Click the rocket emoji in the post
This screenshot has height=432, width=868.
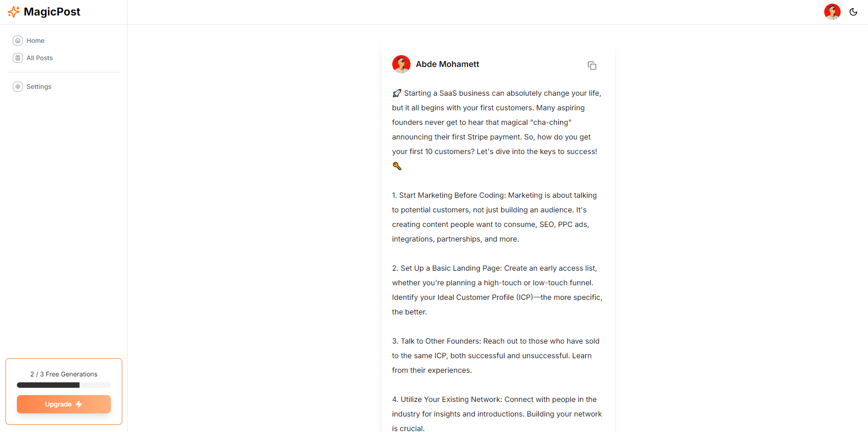coord(397,93)
